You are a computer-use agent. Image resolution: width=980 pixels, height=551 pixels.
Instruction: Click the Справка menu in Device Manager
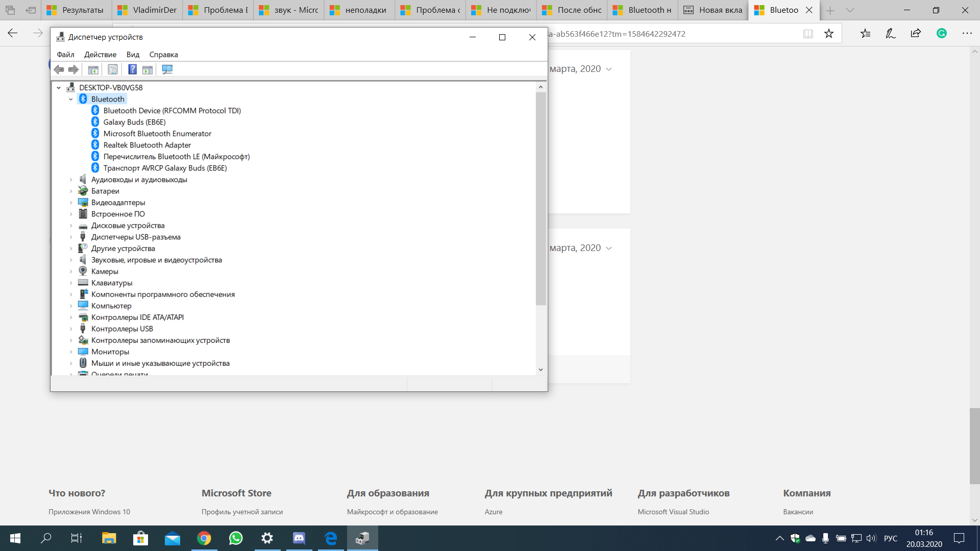163,55
